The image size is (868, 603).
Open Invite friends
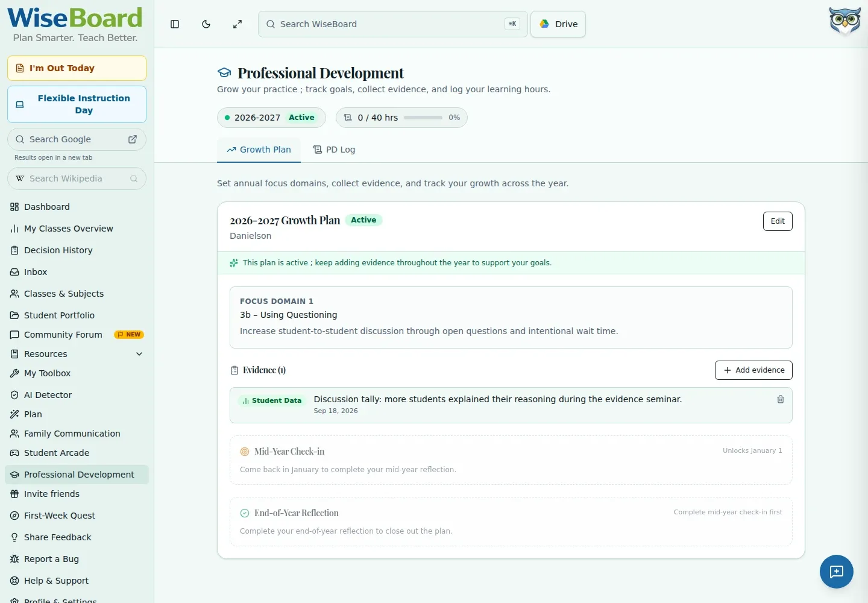tap(77, 494)
